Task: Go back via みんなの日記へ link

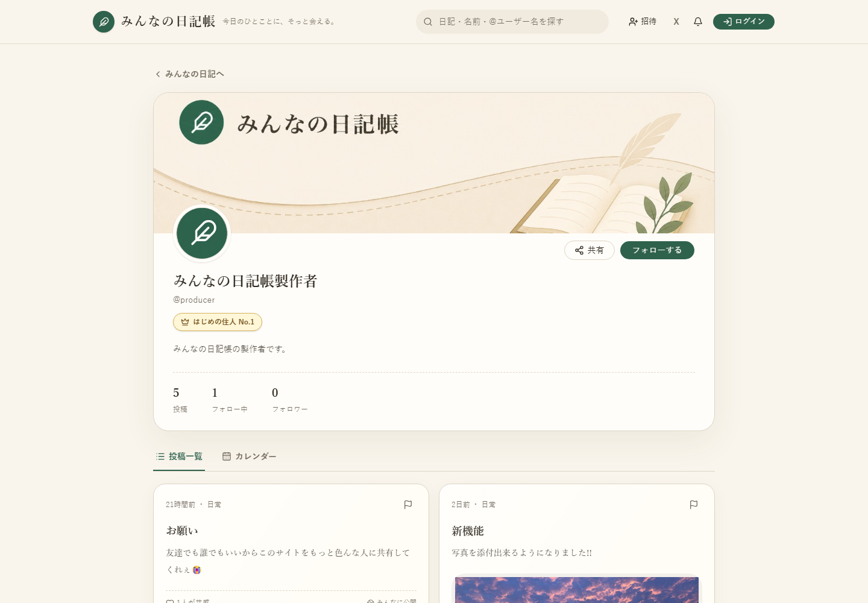Action: point(190,74)
